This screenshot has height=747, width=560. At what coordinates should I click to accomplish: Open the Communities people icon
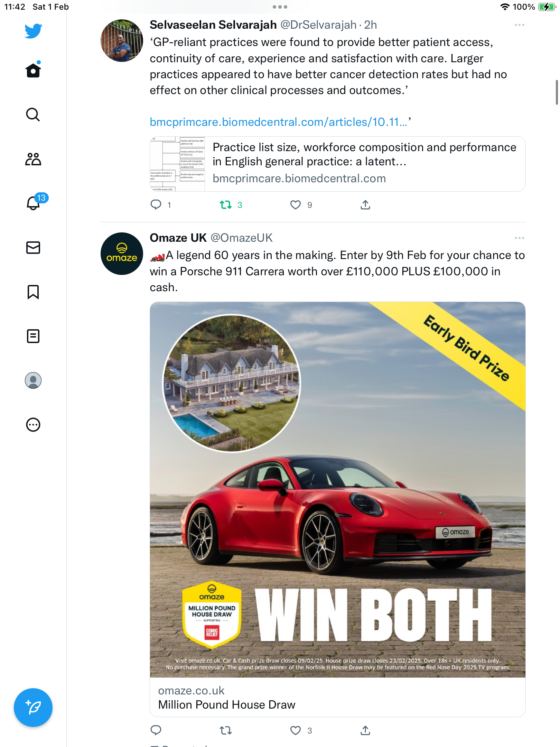(x=33, y=159)
